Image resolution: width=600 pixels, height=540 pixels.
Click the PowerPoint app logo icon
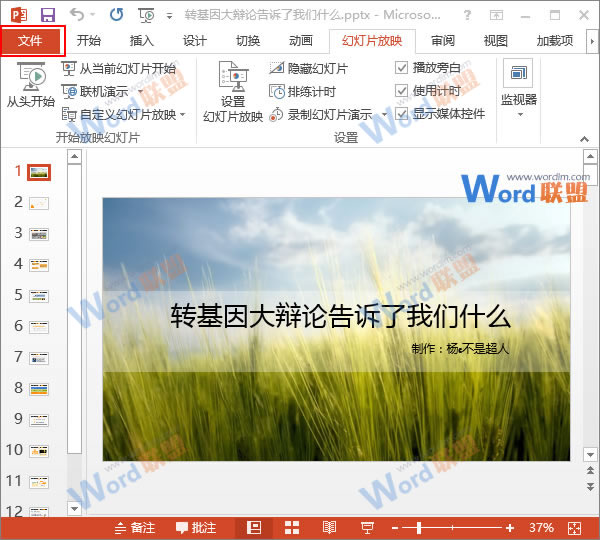(x=19, y=15)
